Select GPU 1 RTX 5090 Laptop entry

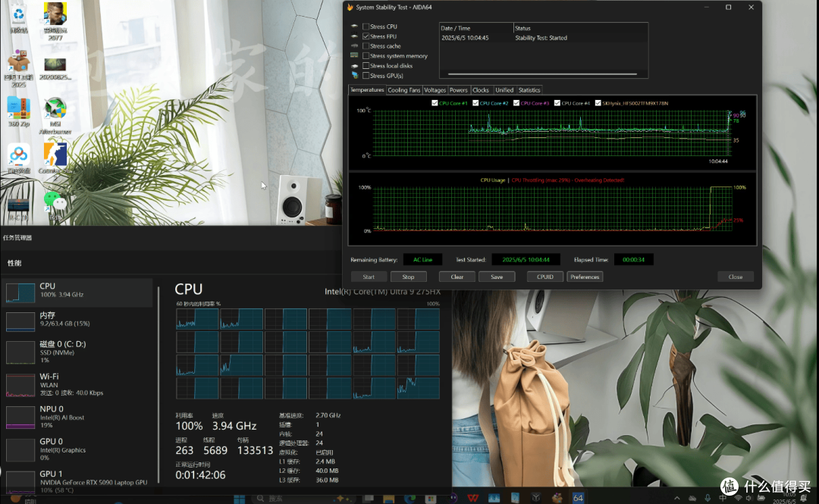tap(78, 481)
